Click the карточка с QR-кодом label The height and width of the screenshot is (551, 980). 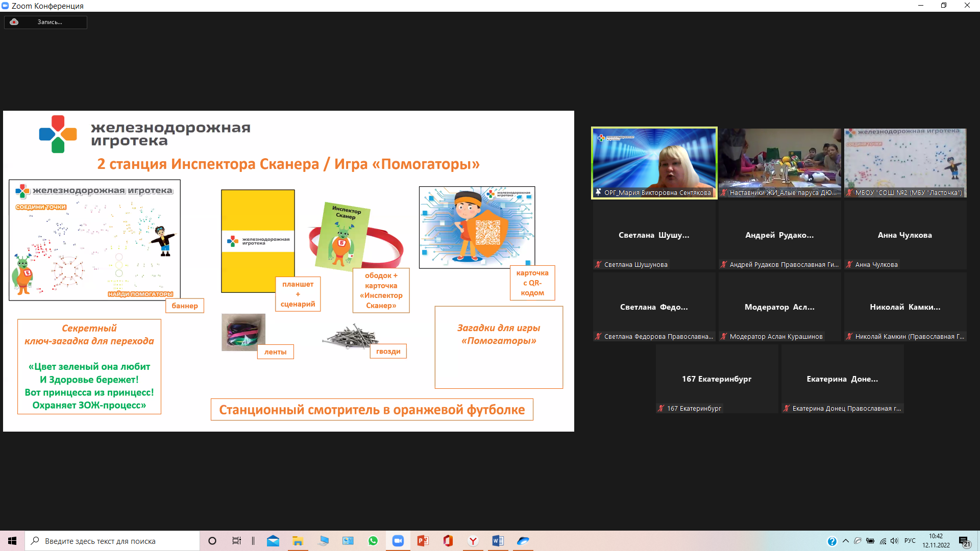point(532,283)
